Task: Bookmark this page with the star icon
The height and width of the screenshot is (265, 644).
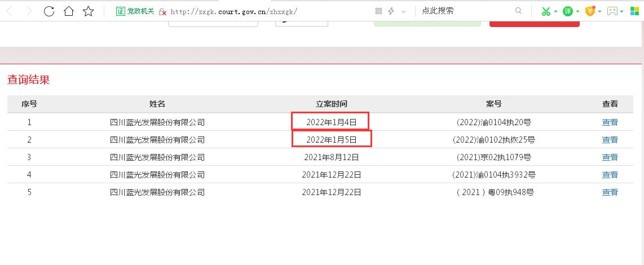Action: 89,11
